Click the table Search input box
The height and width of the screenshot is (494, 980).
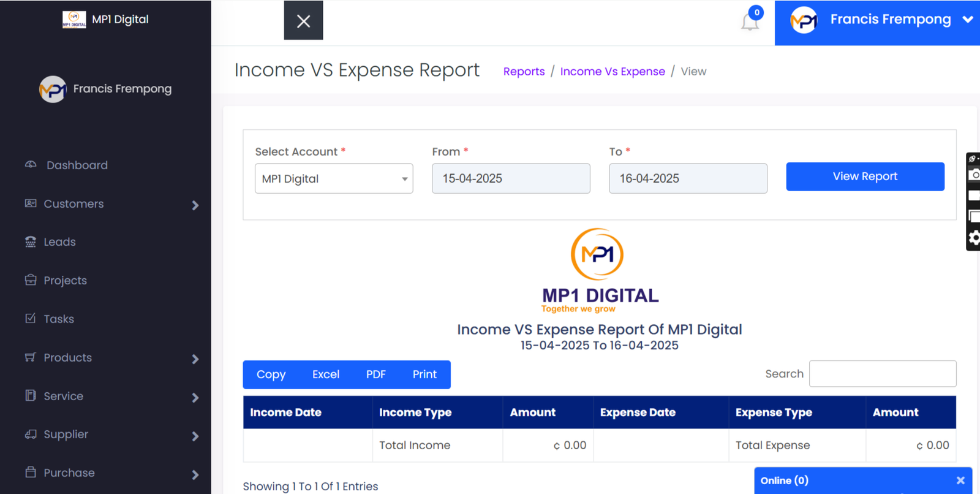coord(883,374)
